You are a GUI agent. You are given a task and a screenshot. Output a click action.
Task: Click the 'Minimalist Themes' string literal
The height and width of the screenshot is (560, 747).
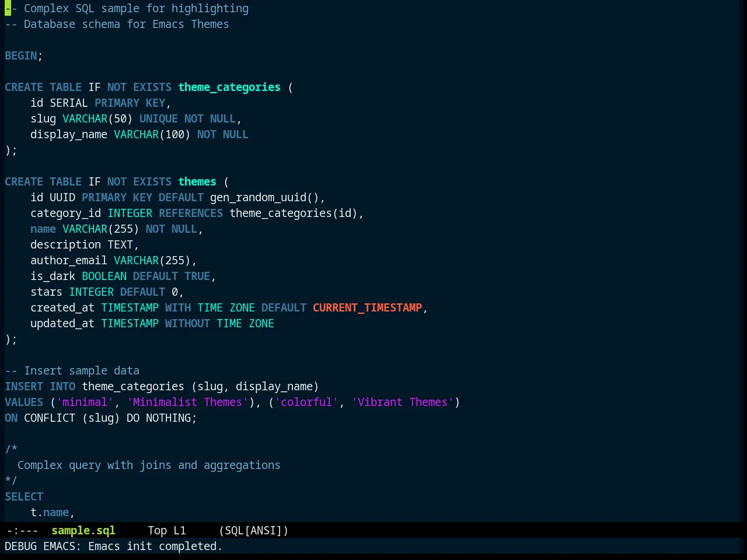[187, 402]
